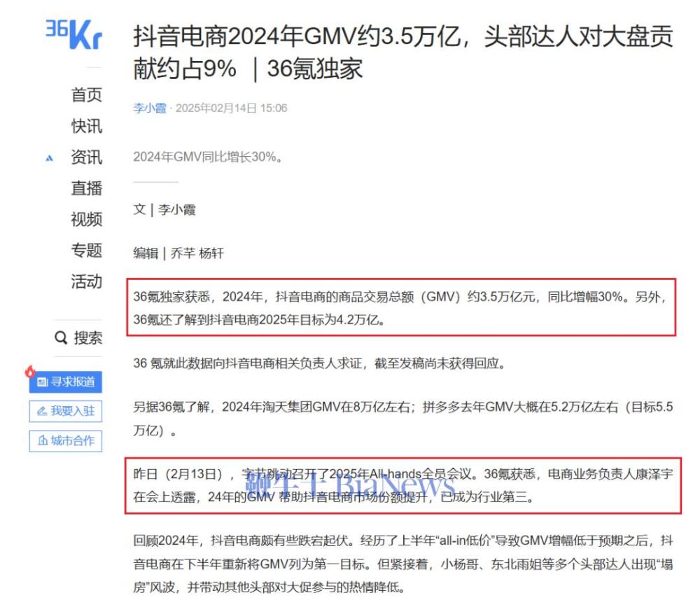This screenshot has height=607, width=700.
Task: Open the 直播 section
Action: click(88, 188)
